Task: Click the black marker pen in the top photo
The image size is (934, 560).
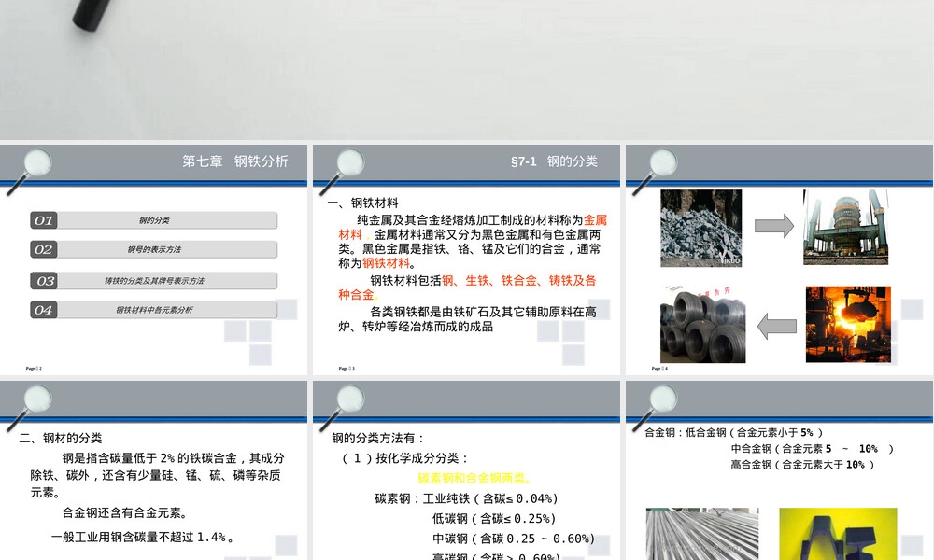Action: pos(92,15)
